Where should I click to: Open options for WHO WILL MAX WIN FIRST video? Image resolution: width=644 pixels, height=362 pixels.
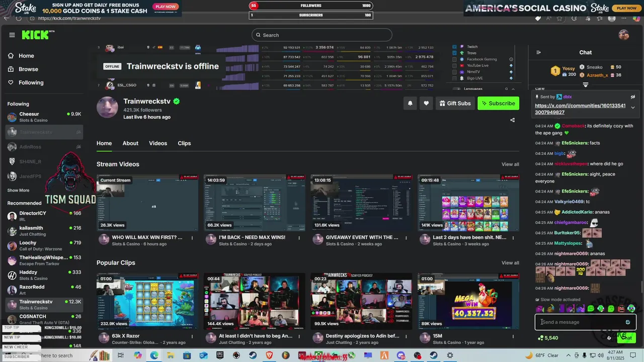pyautogui.click(x=192, y=238)
